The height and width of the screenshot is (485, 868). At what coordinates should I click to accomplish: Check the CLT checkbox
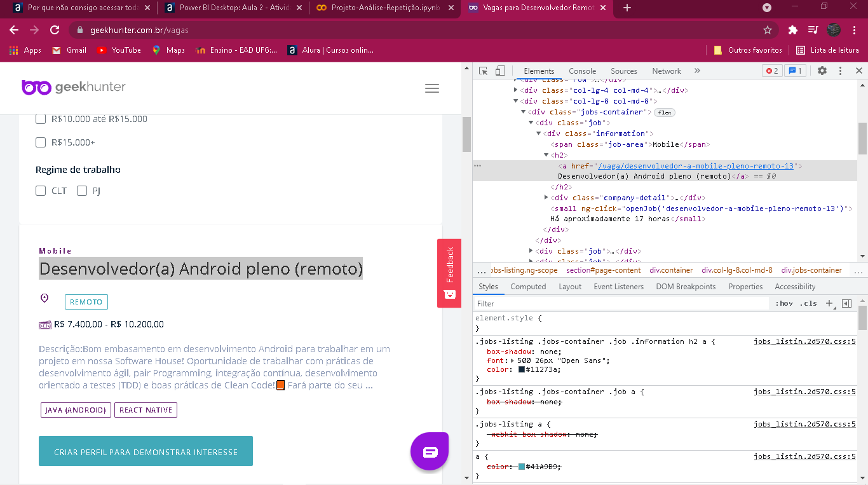click(x=41, y=191)
